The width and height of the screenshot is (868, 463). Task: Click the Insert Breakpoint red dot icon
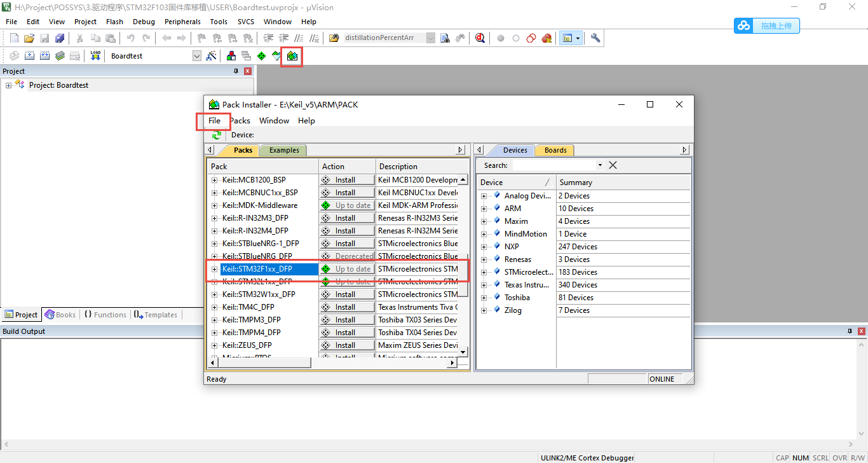[x=501, y=38]
